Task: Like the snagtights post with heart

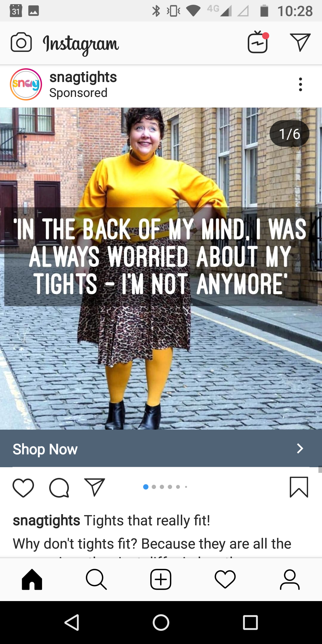Action: pos(23,488)
